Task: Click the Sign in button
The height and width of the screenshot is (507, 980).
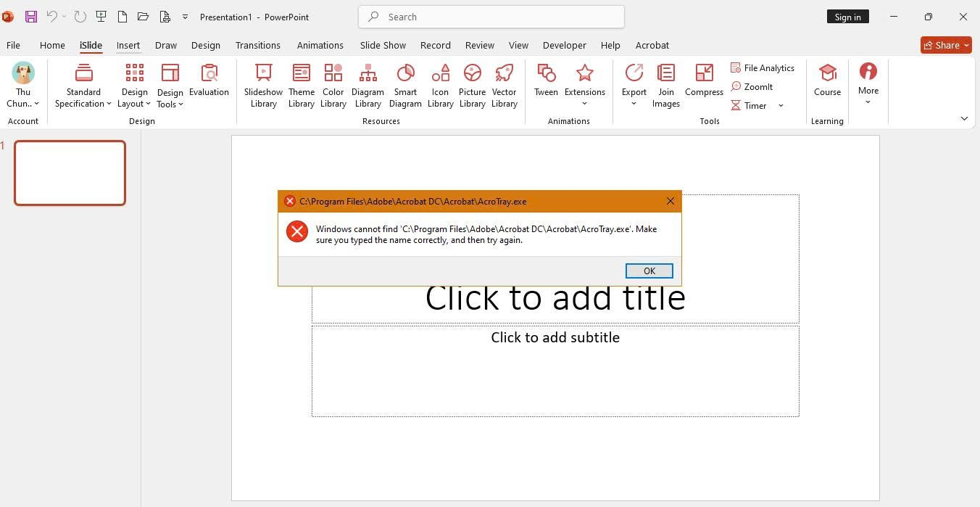Action: coord(847,17)
